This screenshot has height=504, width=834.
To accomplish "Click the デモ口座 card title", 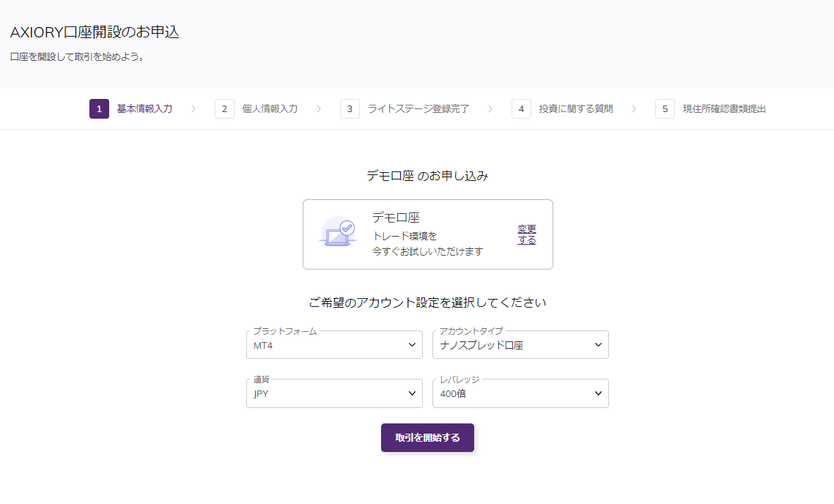I will 396,218.
